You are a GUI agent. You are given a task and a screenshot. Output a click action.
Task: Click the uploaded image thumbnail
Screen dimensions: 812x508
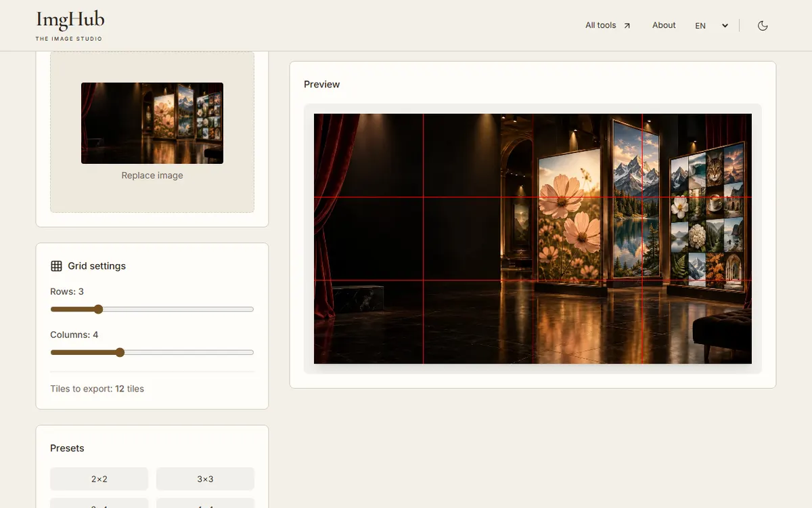point(152,123)
